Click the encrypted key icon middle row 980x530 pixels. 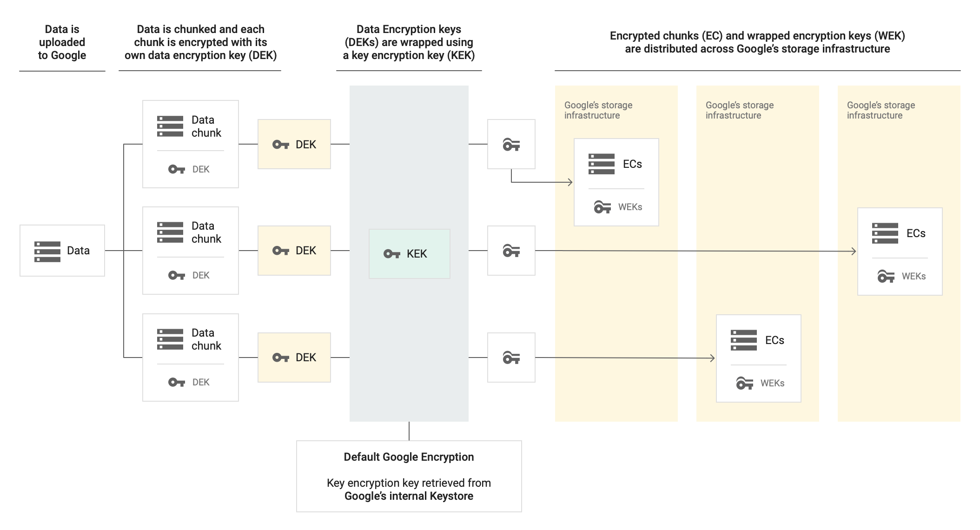pyautogui.click(x=511, y=252)
